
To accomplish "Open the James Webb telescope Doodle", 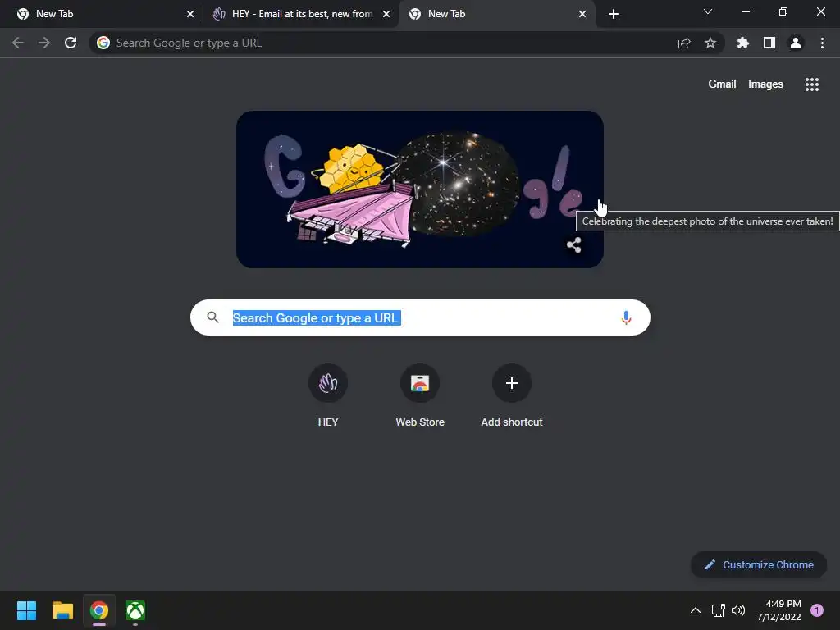I will pyautogui.click(x=419, y=189).
